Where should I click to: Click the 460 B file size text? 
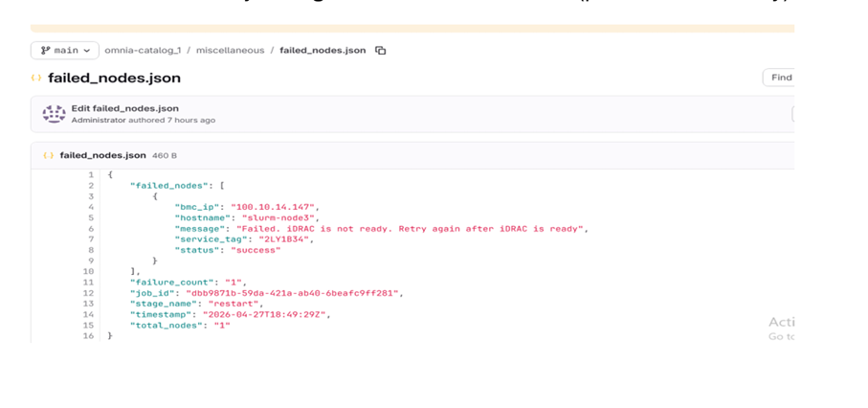165,156
